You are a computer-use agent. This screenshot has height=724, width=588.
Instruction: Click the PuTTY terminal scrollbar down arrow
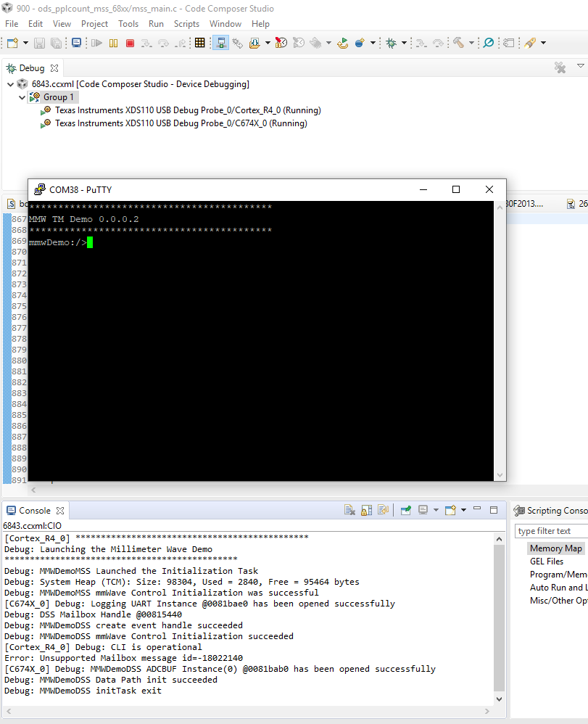(500, 475)
